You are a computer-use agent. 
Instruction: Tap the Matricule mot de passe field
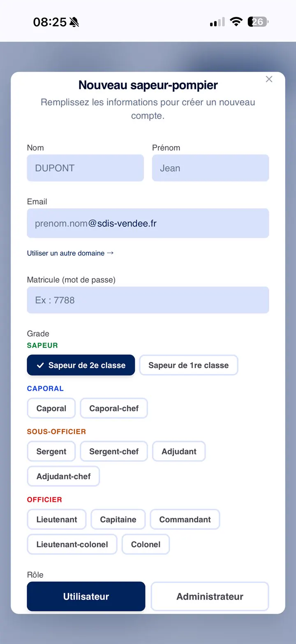[x=148, y=300]
